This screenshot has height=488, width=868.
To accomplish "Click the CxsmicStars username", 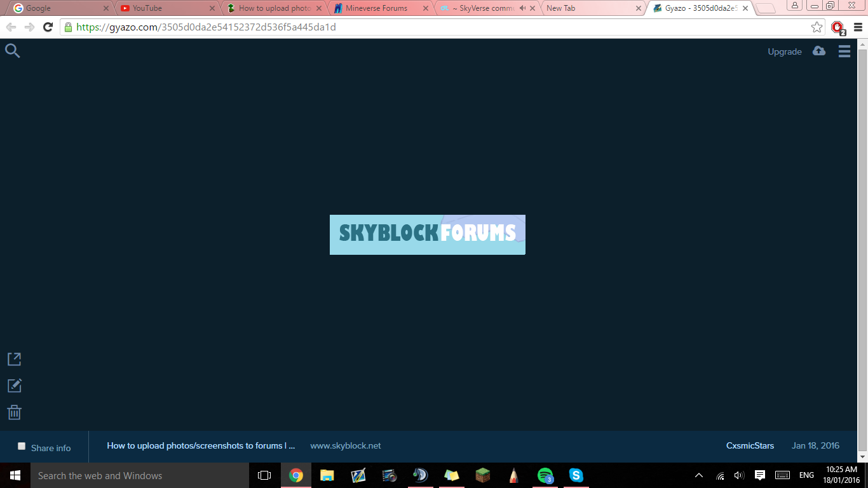I will point(750,445).
